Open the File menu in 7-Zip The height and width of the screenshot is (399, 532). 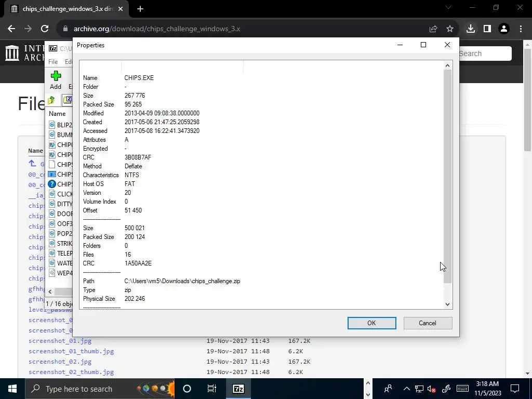coord(53,62)
